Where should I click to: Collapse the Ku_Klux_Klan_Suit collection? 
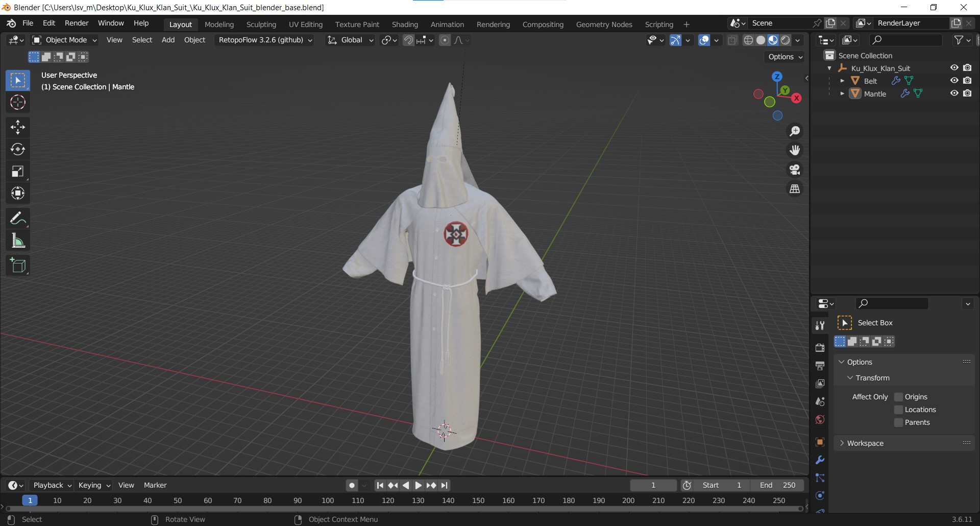pyautogui.click(x=829, y=68)
